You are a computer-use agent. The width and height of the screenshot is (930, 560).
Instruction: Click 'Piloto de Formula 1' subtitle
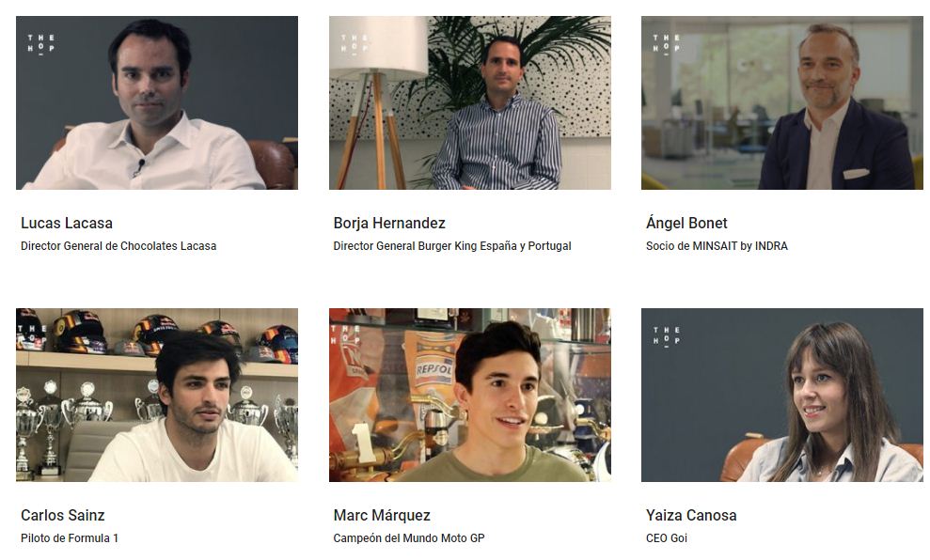tap(70, 538)
